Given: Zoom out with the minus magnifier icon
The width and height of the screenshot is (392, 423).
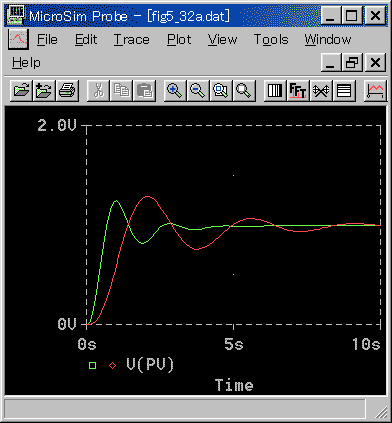Looking at the screenshot, I should [x=198, y=90].
